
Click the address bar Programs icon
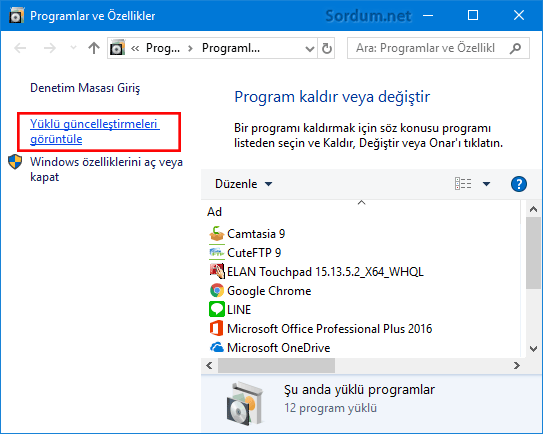pyautogui.click(x=117, y=48)
